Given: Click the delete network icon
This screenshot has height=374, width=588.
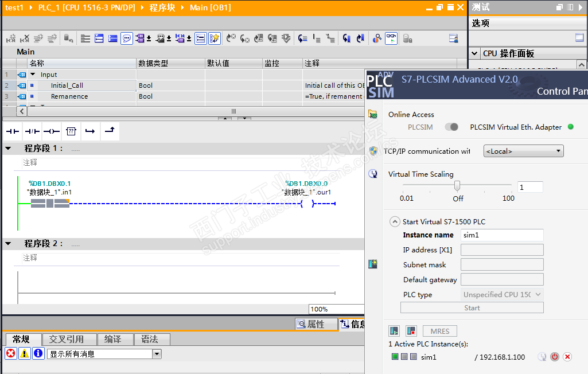Looking at the screenshot, I should tap(25, 38).
